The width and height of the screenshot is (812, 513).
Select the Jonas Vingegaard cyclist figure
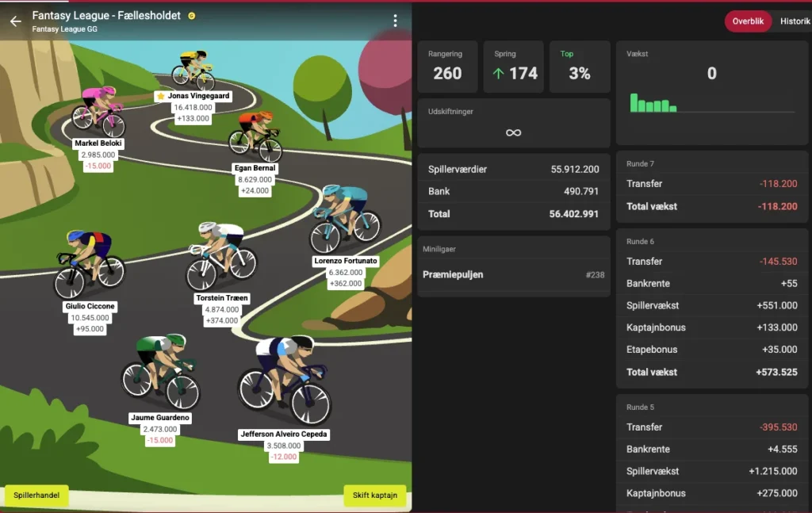coord(193,69)
